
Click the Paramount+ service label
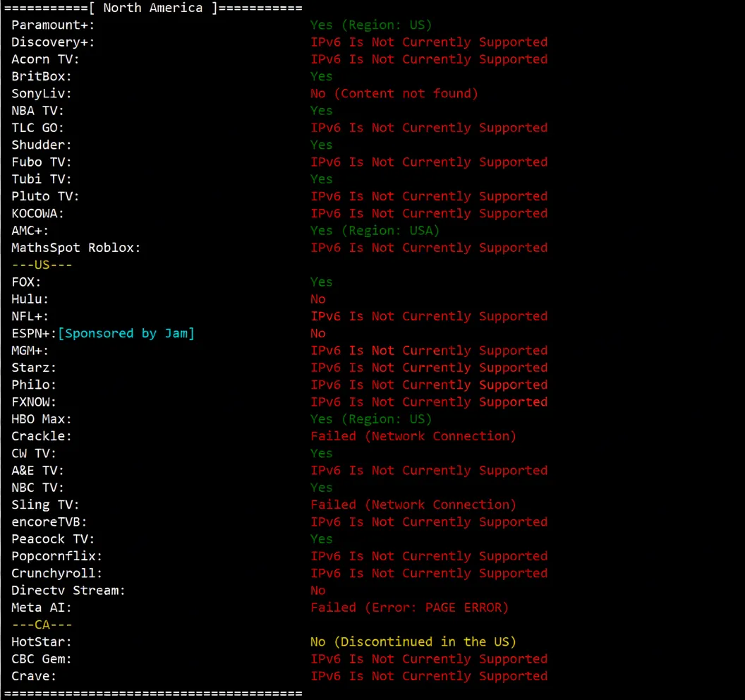(52, 25)
